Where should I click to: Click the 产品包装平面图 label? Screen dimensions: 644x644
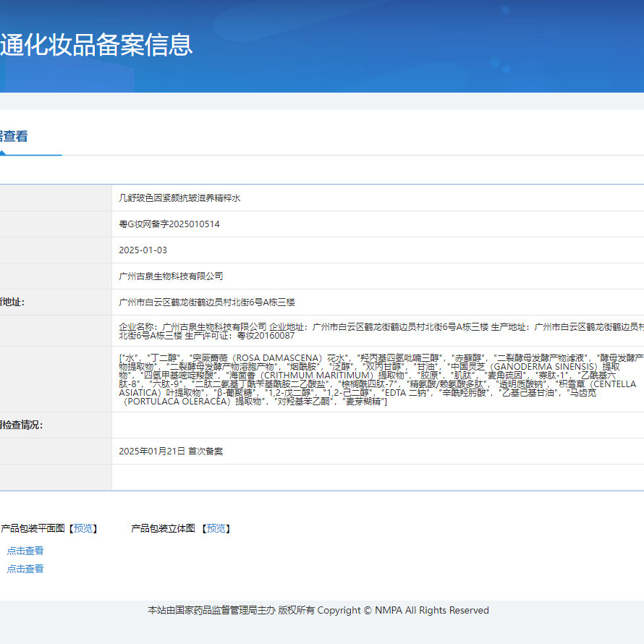[33, 528]
